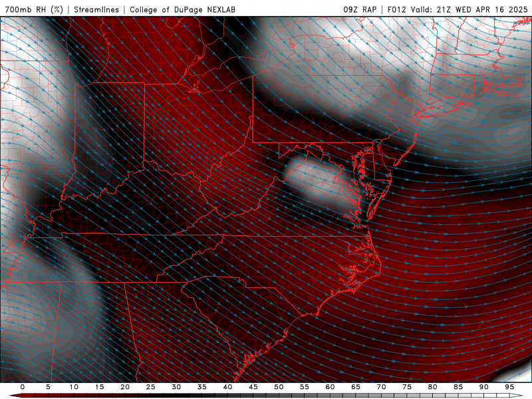Screen dimensions: 532x399
Task: Click the '30' value on color scale
Action: pos(176,387)
